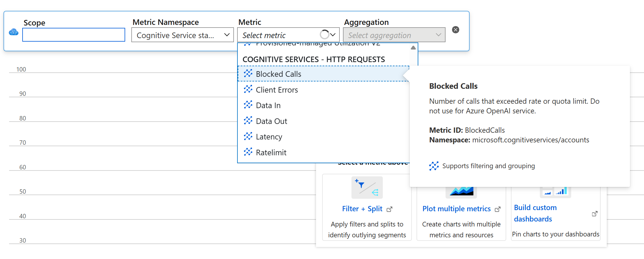Pick Data In from the metric list
Image resolution: width=644 pixels, height=259 pixels.
268,105
